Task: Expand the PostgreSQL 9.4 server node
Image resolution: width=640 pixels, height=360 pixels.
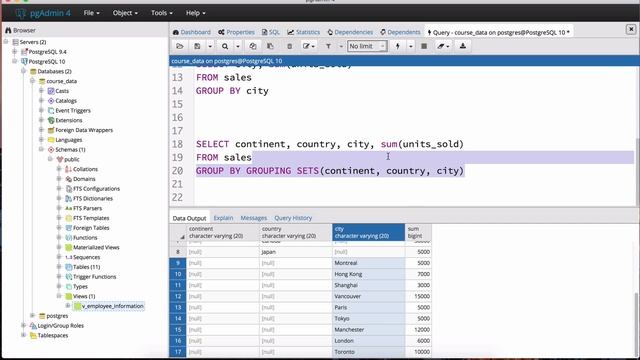Action: (15, 51)
